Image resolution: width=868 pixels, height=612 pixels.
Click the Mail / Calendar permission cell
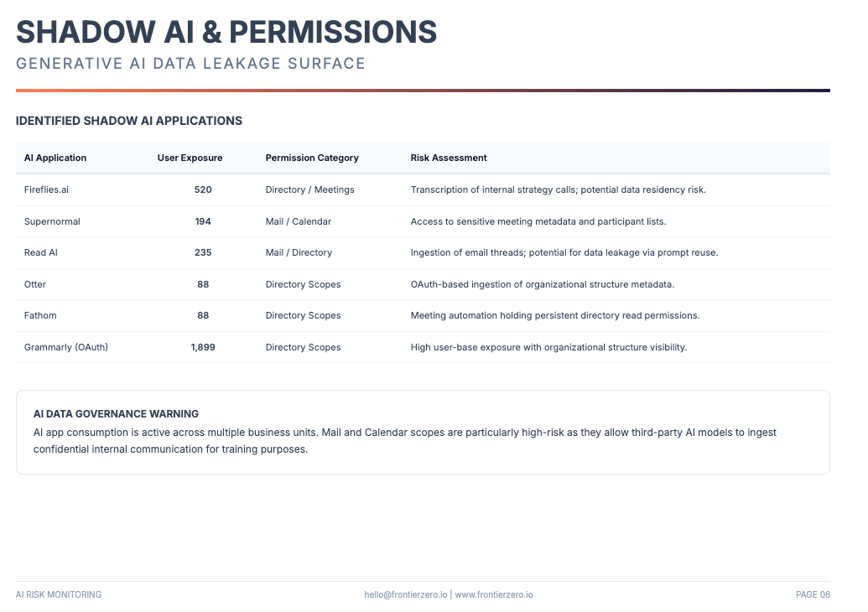pyautogui.click(x=298, y=221)
